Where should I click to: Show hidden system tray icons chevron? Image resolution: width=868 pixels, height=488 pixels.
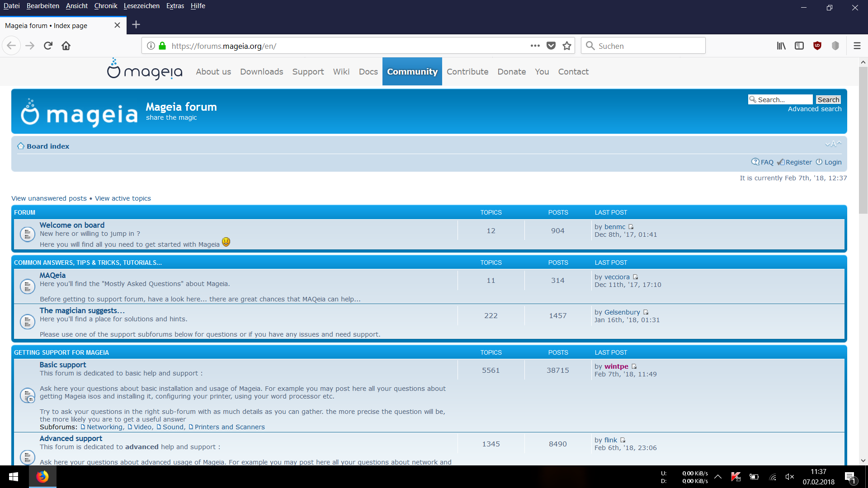pos(718,476)
